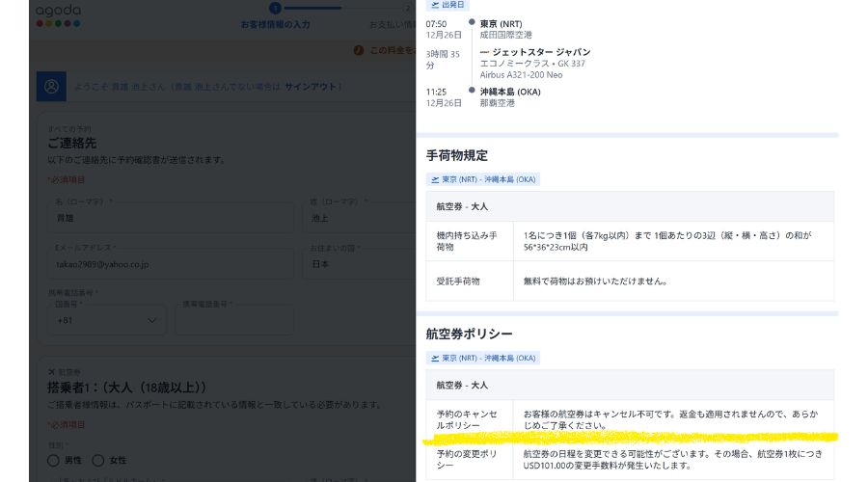Click the エコノミークラス • GK 337 text

532,64
